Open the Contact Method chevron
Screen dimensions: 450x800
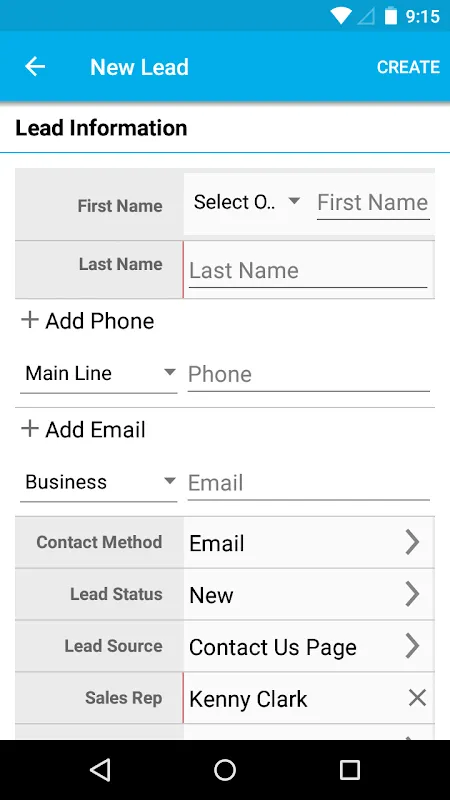[412, 542]
